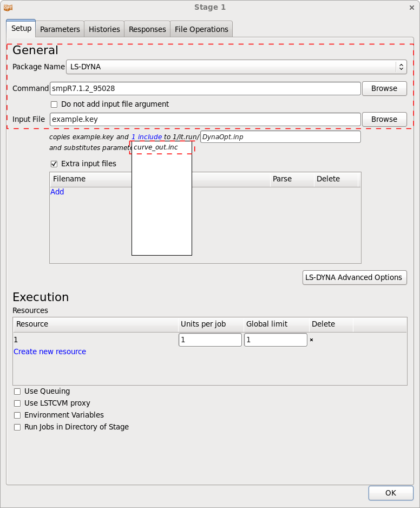Click the Parse column header
Screen dimensions: 420x508
pyautogui.click(x=292, y=179)
